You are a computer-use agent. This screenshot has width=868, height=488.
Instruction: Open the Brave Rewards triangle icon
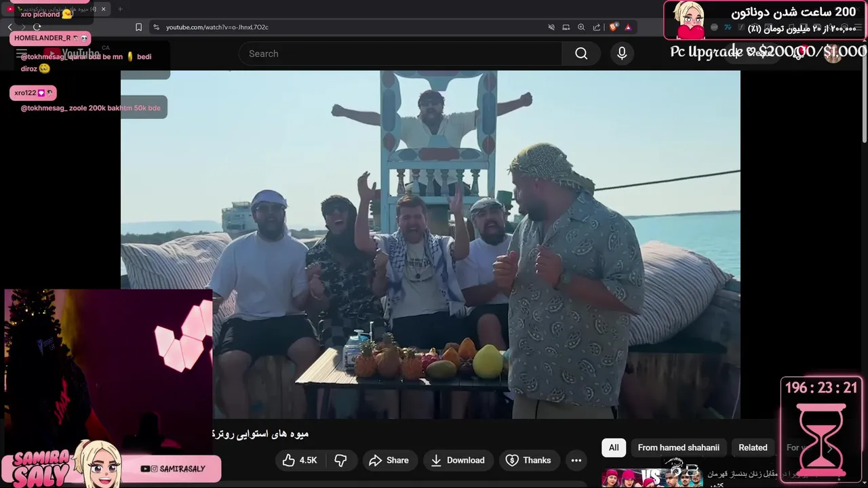tap(629, 27)
